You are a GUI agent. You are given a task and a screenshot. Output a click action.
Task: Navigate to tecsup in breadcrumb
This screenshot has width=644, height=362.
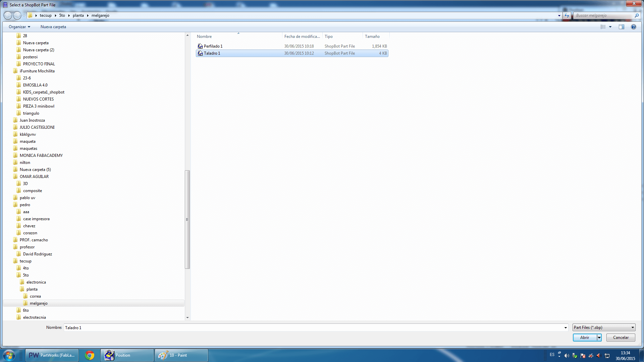tap(46, 15)
